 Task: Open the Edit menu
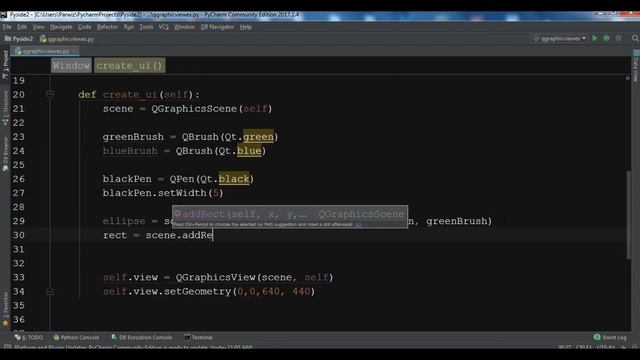point(22,27)
